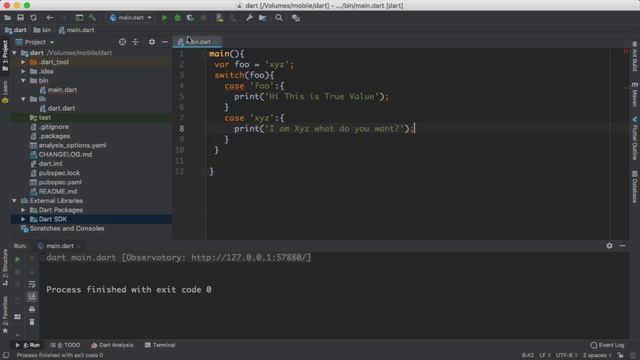Click the Search Everywhere magnifier icon
The width and height of the screenshot is (640, 360).
pos(279,18)
